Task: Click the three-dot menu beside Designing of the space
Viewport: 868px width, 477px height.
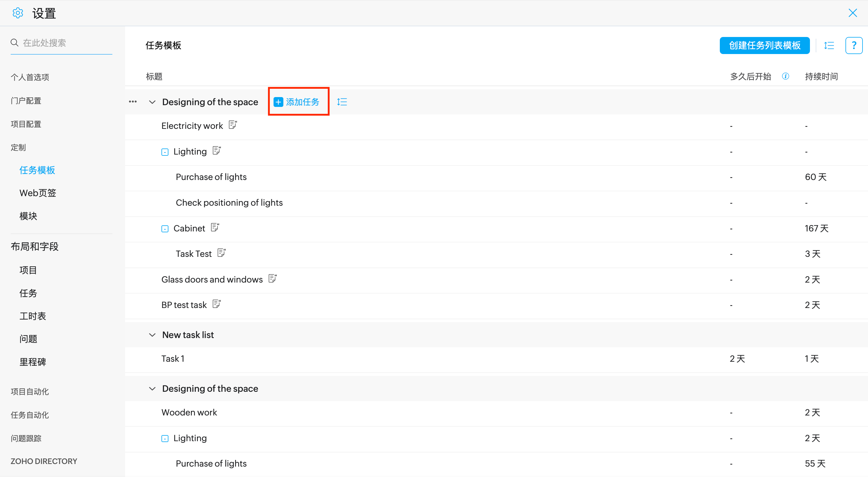Action: coord(133,101)
